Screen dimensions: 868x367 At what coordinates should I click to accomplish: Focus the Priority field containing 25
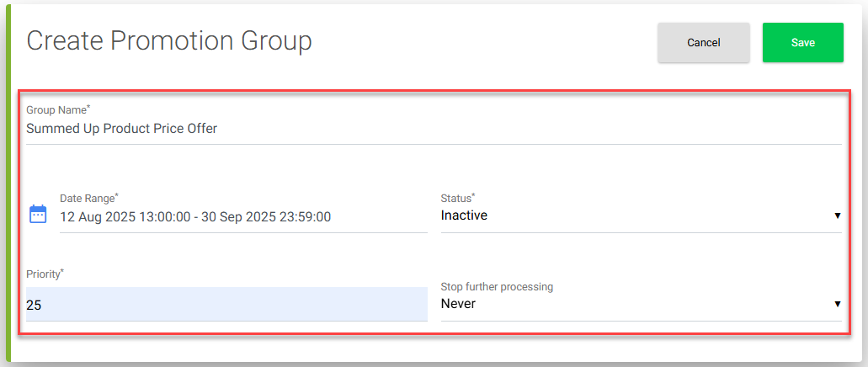click(227, 304)
